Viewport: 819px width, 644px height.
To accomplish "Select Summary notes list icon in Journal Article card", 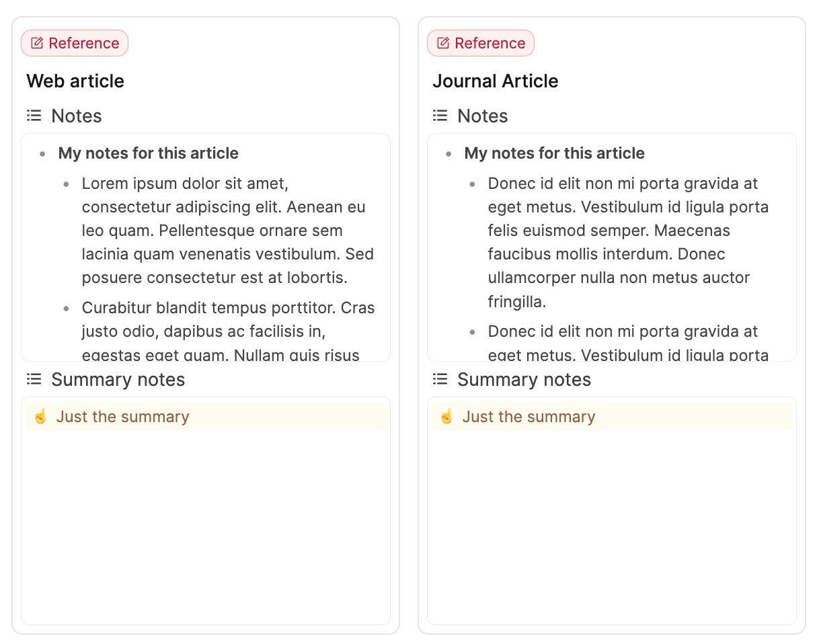I will coord(440,379).
